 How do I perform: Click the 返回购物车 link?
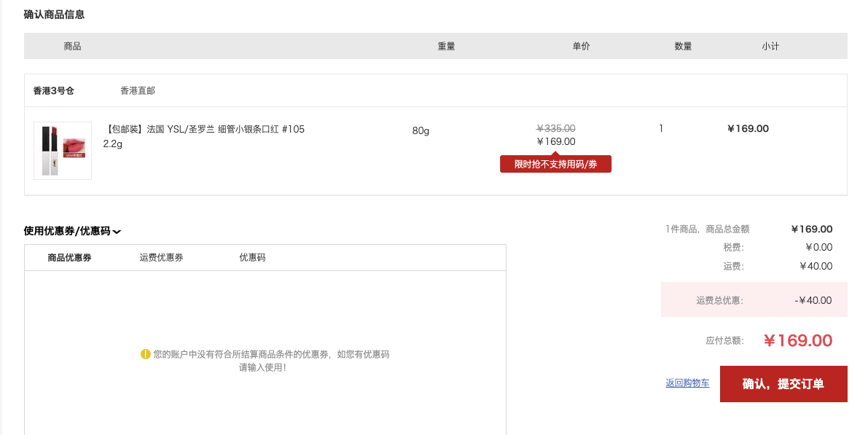(x=687, y=383)
